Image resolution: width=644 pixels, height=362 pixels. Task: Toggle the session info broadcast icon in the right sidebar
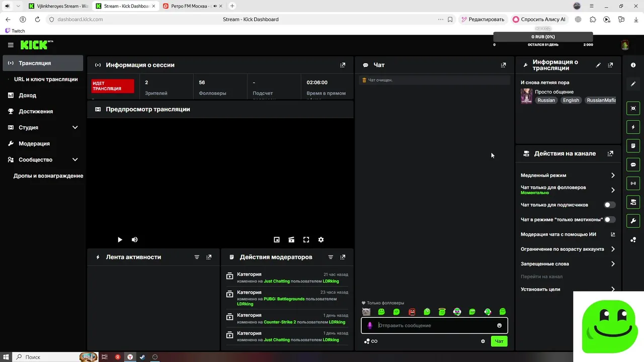(x=633, y=184)
